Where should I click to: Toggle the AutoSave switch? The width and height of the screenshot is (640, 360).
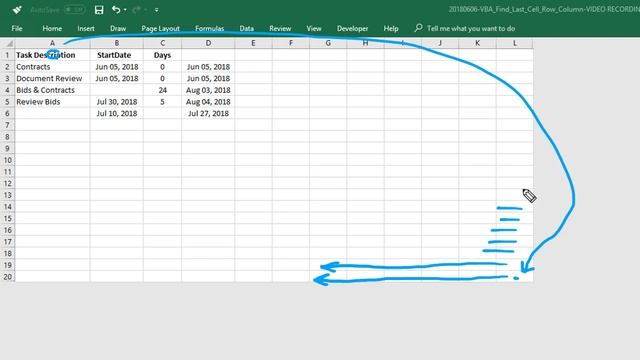(75, 9)
